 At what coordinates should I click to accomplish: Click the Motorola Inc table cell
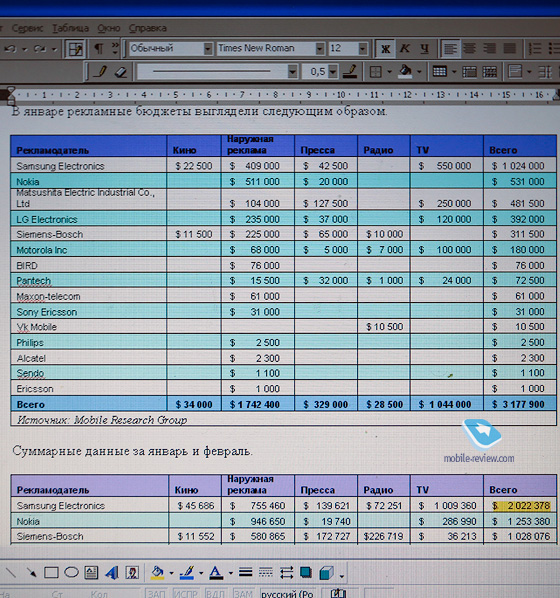(89, 250)
